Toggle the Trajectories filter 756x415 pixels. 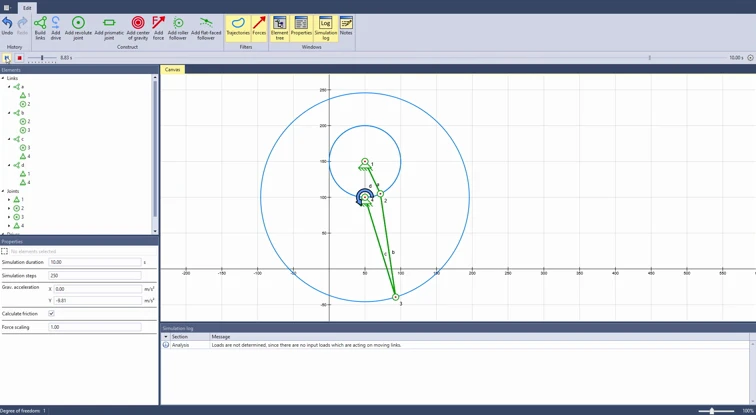tap(238, 28)
